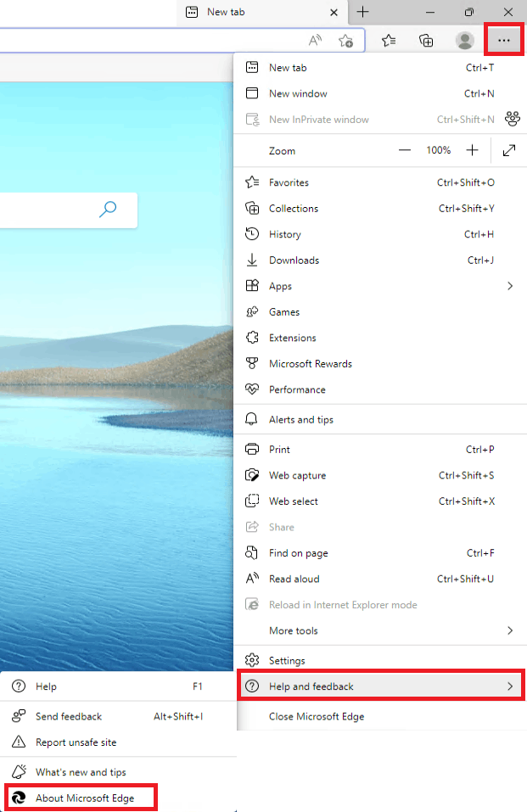Open Alerts and tips entry
Viewport: 527px width, 812px height.
380,419
